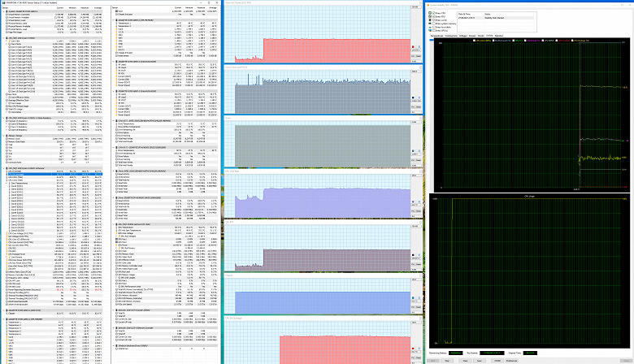Click the memory module icon beside Stress system memory
Screen dimensions: 634x364
[x=430, y=24]
